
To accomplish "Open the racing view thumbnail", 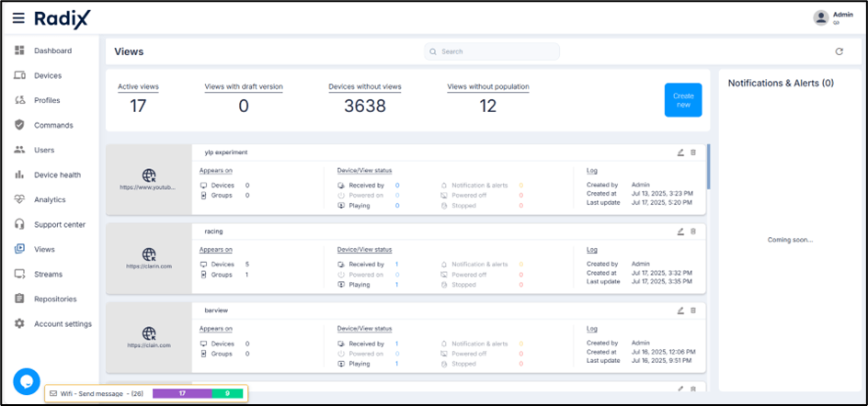I will coord(149,258).
